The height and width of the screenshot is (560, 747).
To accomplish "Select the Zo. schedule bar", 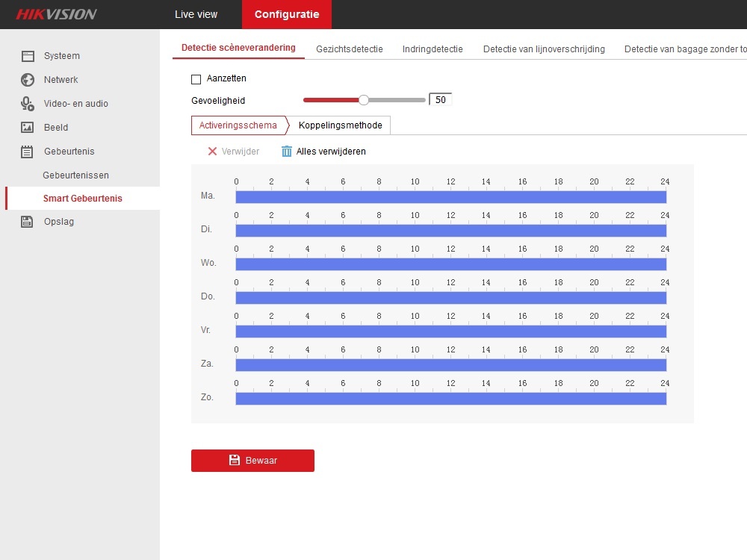I will click(x=450, y=398).
